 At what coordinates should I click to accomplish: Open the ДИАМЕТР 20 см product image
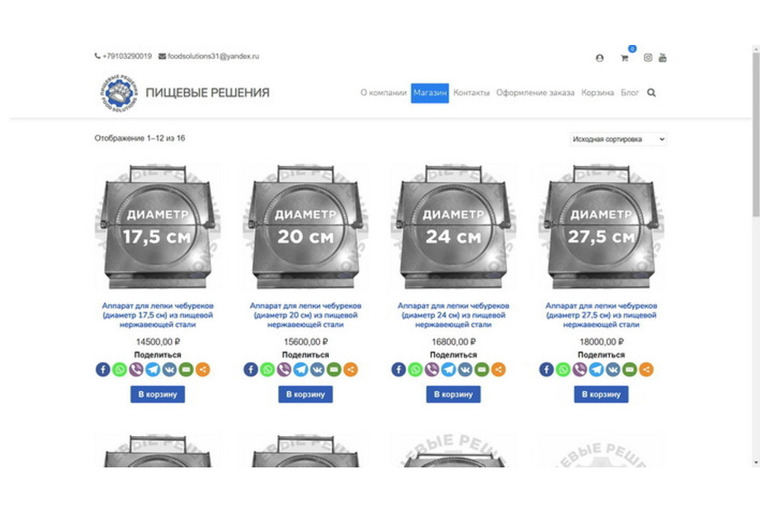(305, 227)
